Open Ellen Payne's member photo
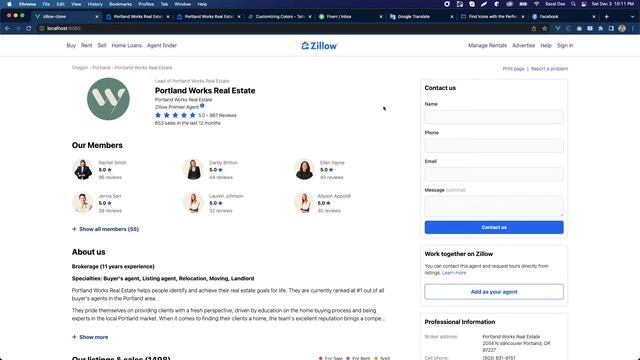 [304, 169]
